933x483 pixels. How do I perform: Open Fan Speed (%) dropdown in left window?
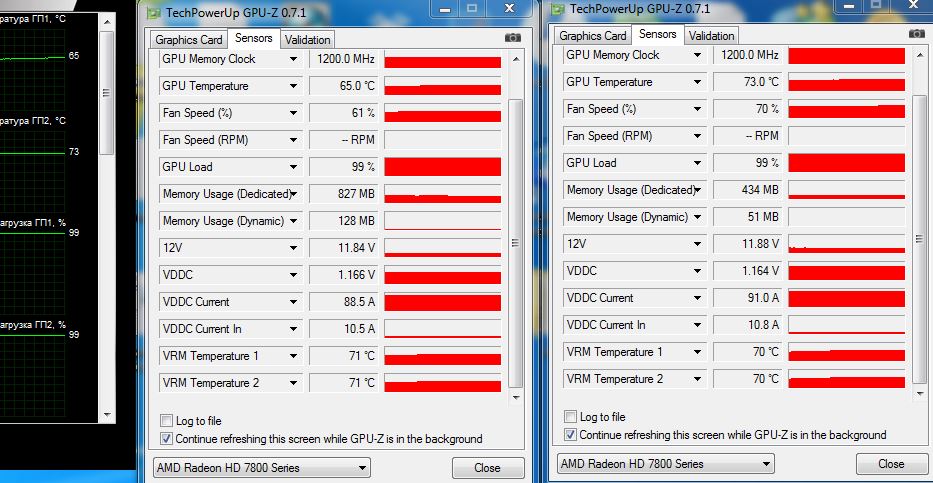[x=293, y=113]
